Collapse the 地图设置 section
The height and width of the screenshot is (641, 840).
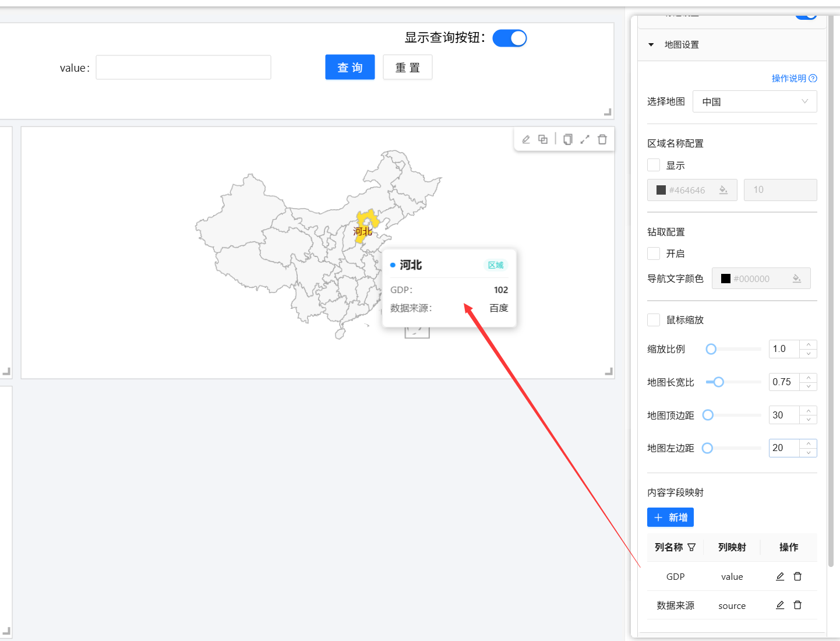tap(651, 45)
